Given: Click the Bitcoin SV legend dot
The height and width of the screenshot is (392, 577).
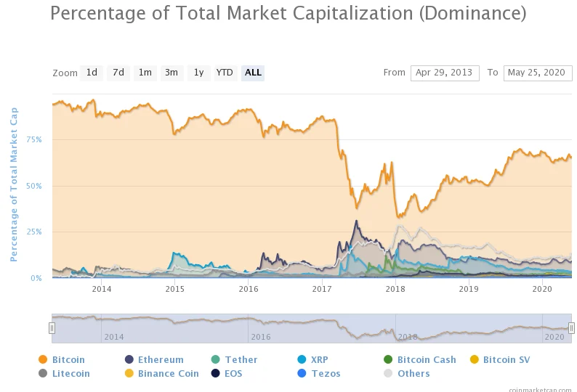Looking at the screenshot, I should (475, 359).
